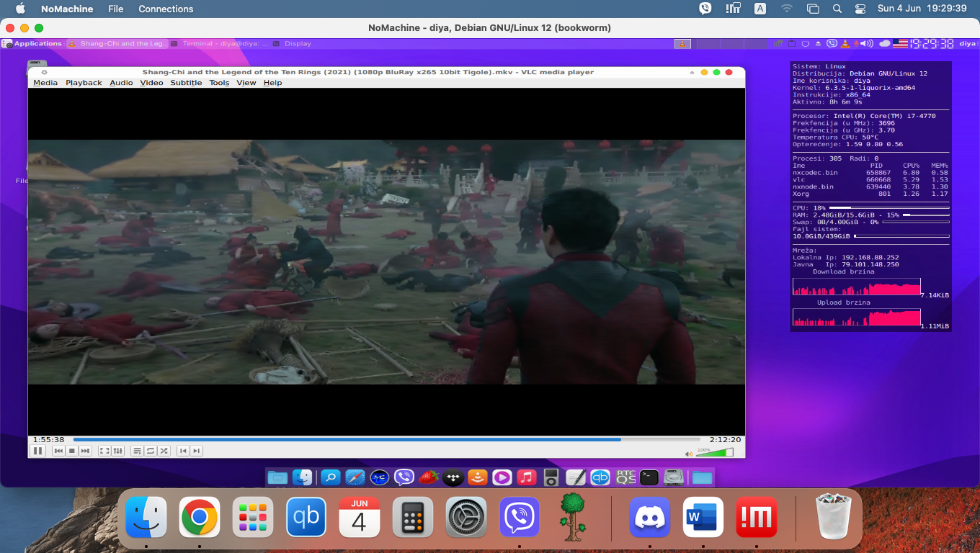Image resolution: width=980 pixels, height=553 pixels.
Task: Launch the strawberry music player icon
Action: click(x=429, y=477)
